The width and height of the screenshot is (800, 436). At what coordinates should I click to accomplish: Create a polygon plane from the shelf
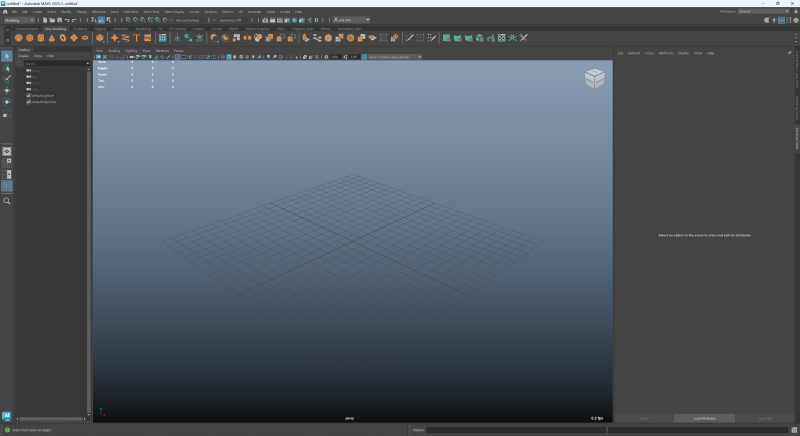coord(74,38)
